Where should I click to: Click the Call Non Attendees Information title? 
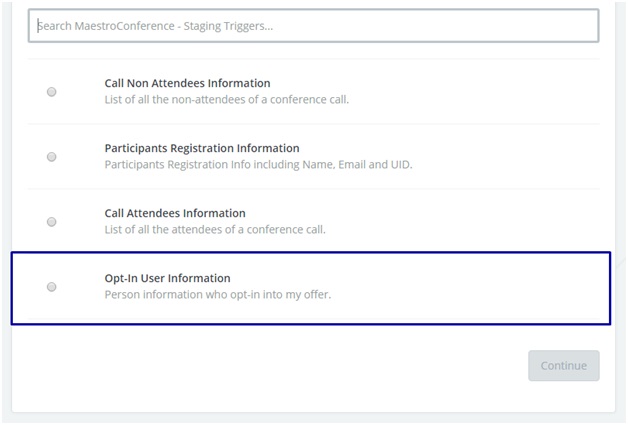point(187,83)
